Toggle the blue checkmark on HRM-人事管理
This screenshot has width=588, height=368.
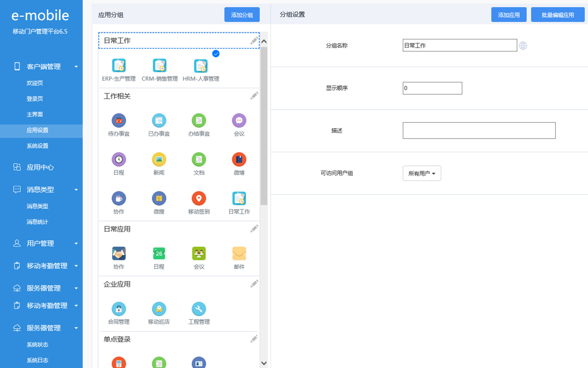[x=216, y=54]
